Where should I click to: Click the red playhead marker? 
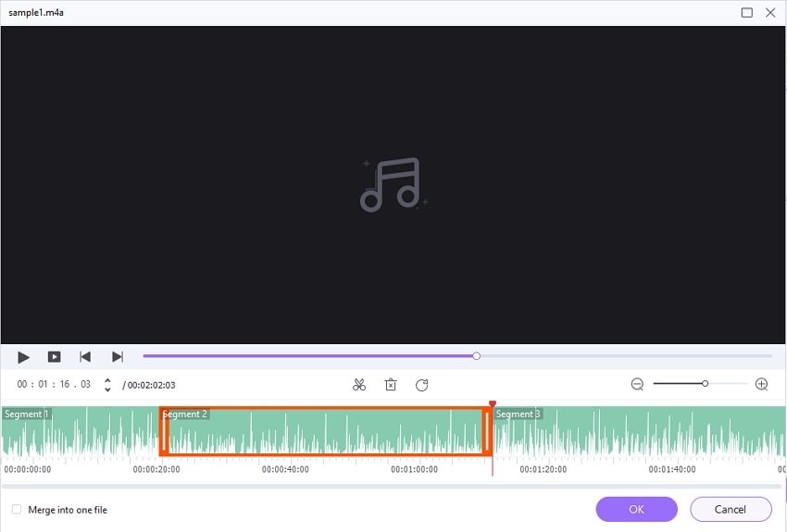[493, 404]
